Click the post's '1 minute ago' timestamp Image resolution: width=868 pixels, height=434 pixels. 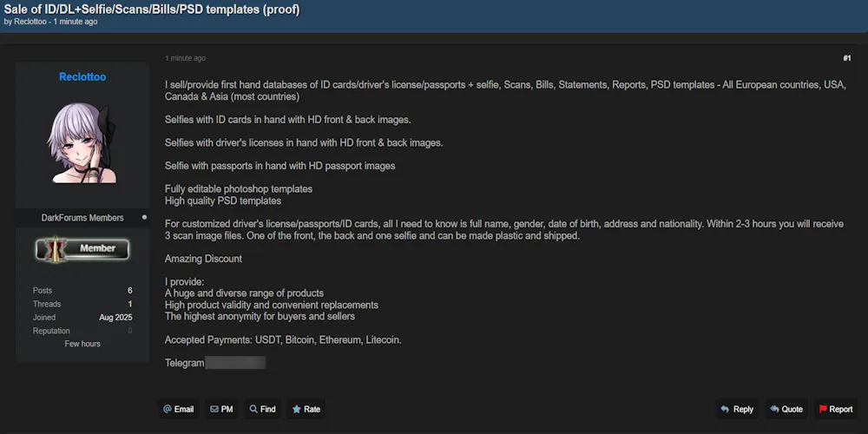point(185,58)
